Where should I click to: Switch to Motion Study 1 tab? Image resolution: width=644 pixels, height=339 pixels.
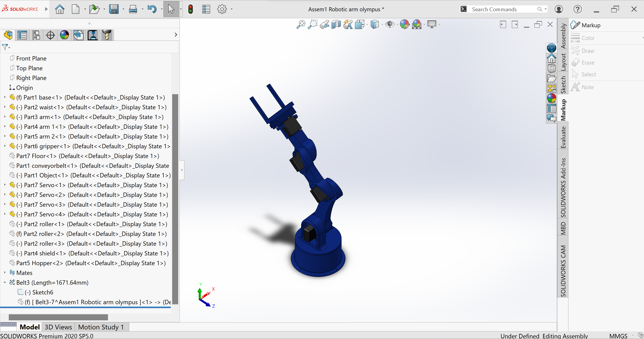coord(101,327)
